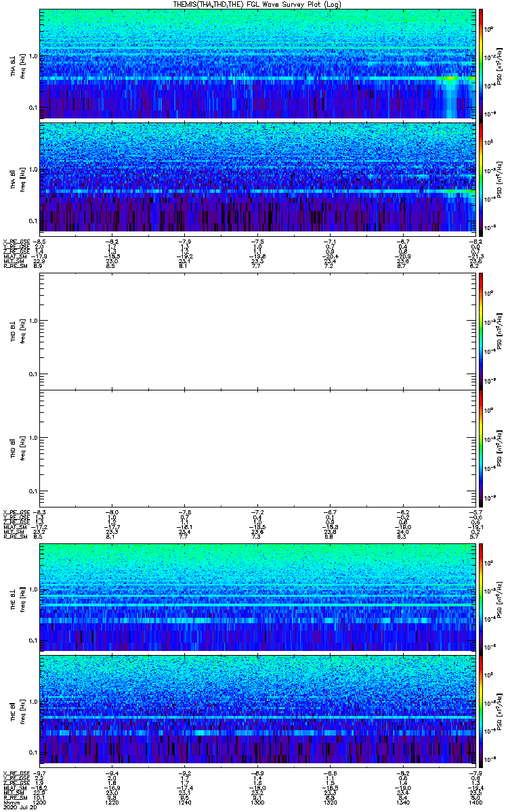Click the 0.1 Hz tick of THE B-parallel panel
The height and width of the screenshot is (812, 508).
[x=33, y=752]
